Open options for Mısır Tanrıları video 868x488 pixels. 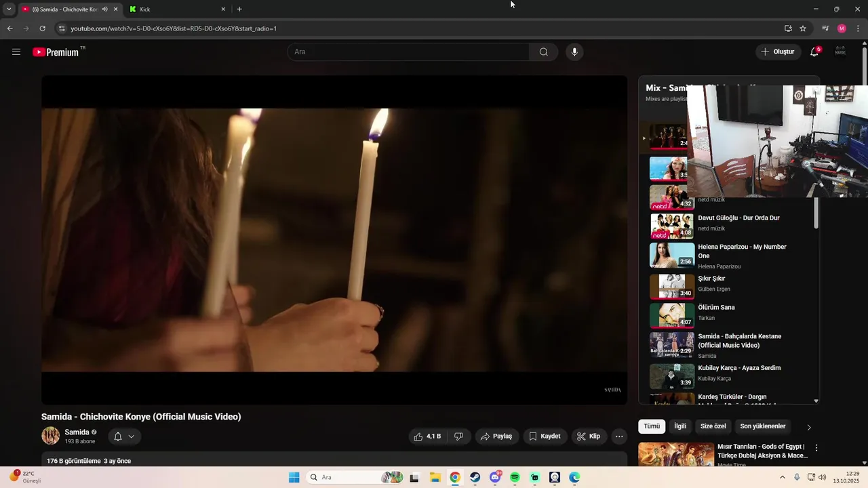[x=816, y=448]
